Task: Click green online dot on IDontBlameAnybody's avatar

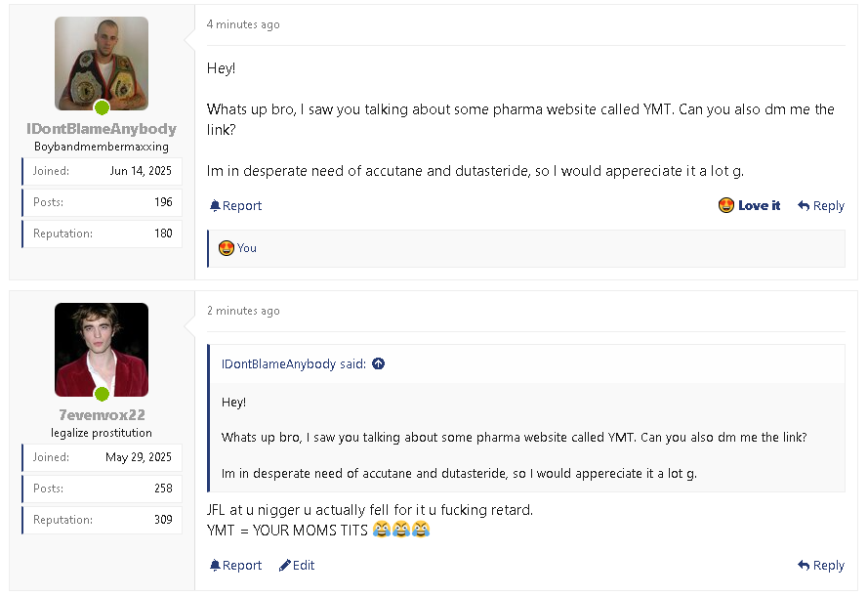Action: tap(102, 107)
